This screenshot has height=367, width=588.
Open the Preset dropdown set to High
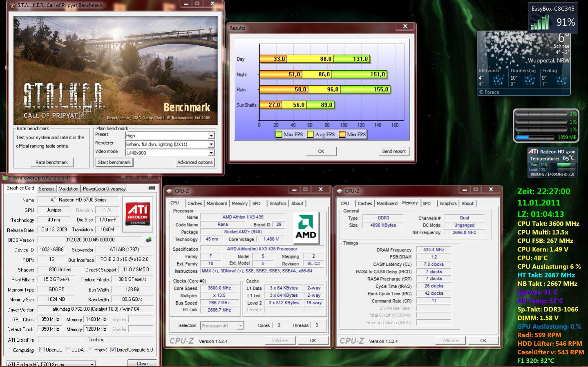[x=170, y=136]
